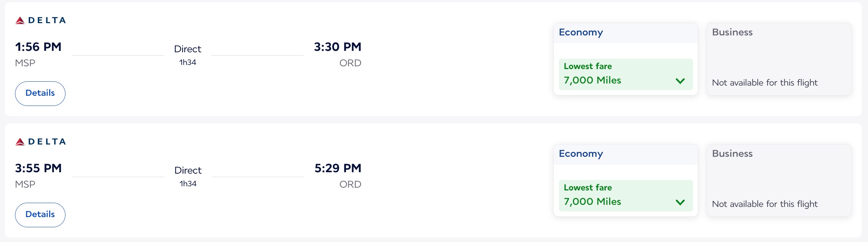Choose the 7,000 Miles fare on the 1:56 PM flight

pos(592,80)
